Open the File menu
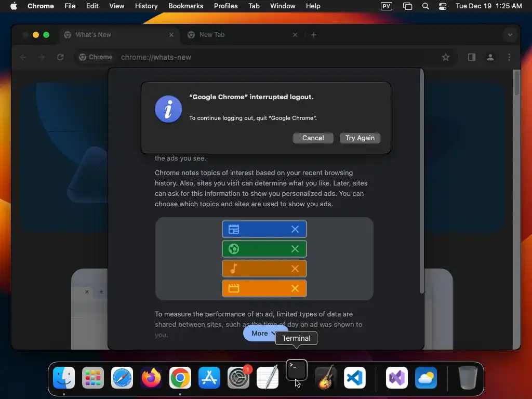Screen dimensions: 532x399 pos(70,6)
